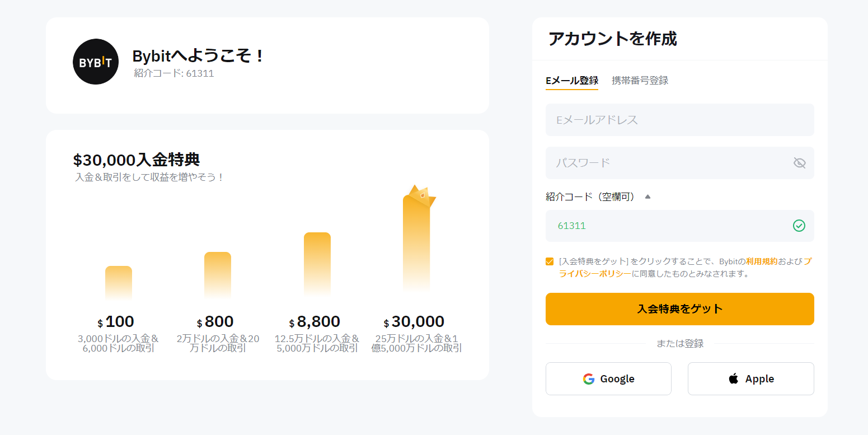Screen dimensions: 868x435
Task: Click the $8,800 reward bar
Action: [x=317, y=263]
